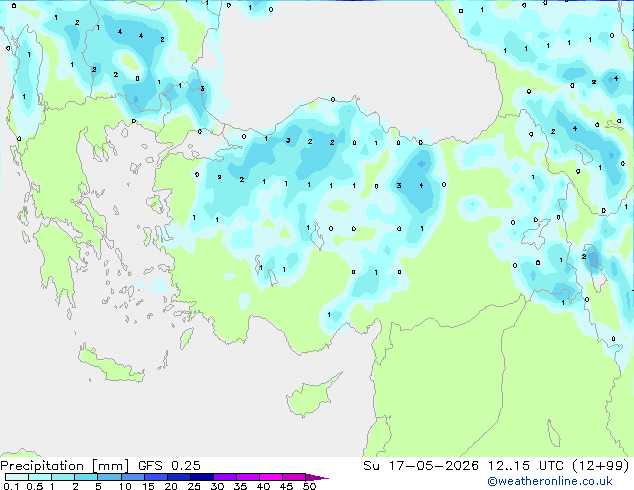Click the "Su 17-05-2026" date text
Screen dimensions: 634x490
421,466
